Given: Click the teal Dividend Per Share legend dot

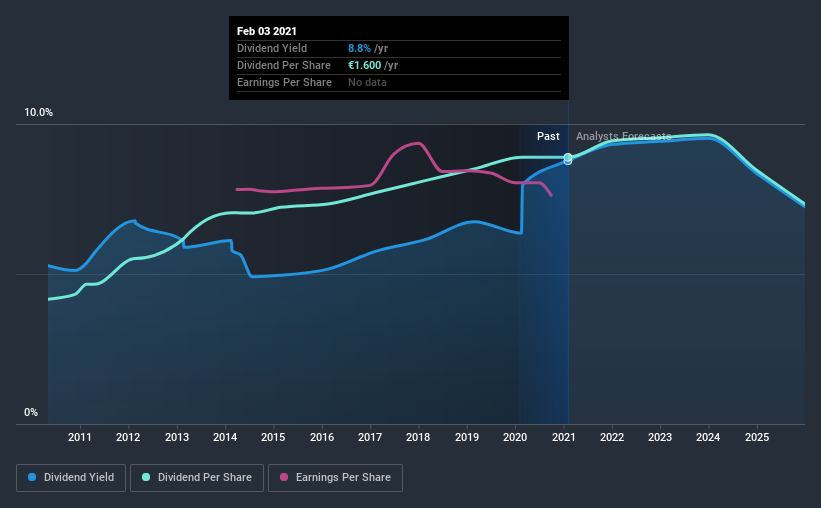Looking at the screenshot, I should pyautogui.click(x=146, y=477).
